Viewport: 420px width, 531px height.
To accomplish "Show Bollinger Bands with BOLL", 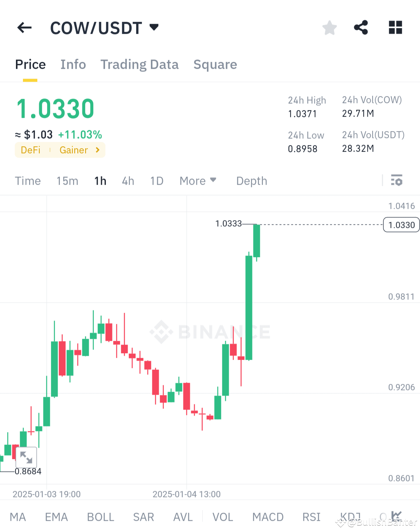I will pyautogui.click(x=100, y=517).
